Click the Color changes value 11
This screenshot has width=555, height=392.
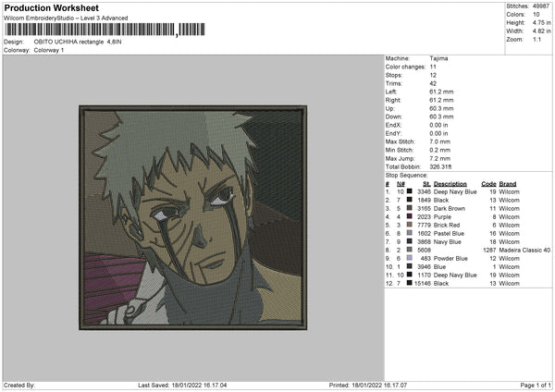coord(433,67)
